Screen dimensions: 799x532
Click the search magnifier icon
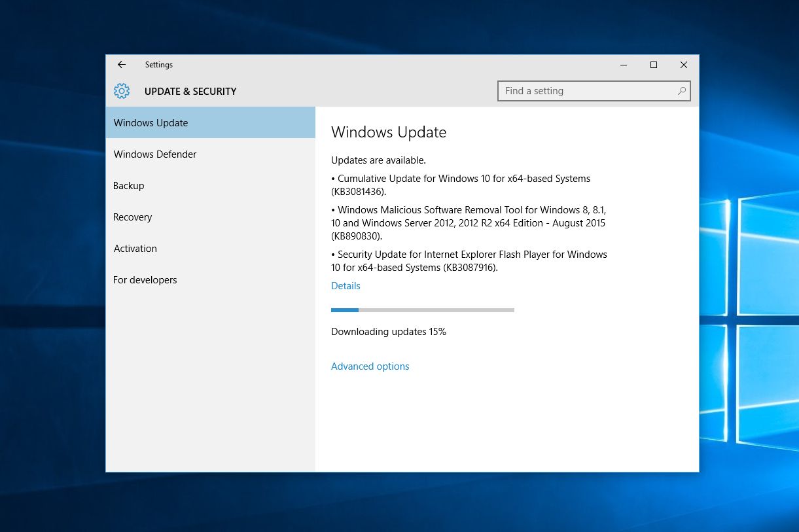(x=681, y=91)
